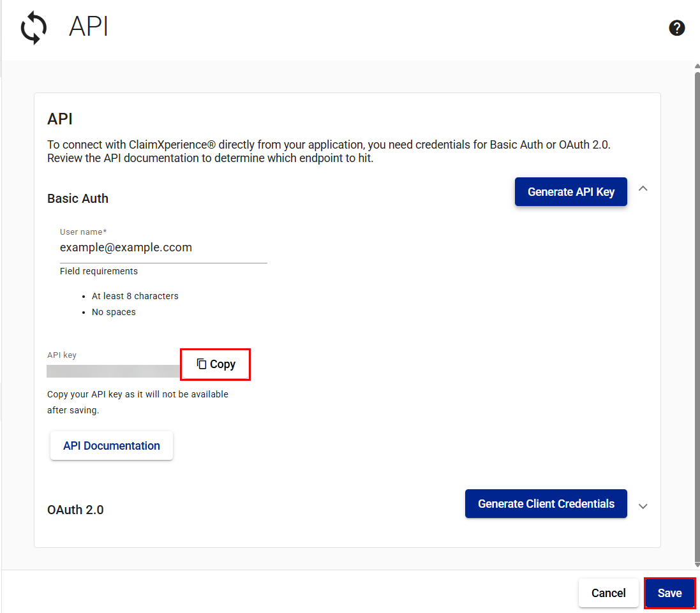Save the API settings
The image size is (700, 613).
(669, 593)
